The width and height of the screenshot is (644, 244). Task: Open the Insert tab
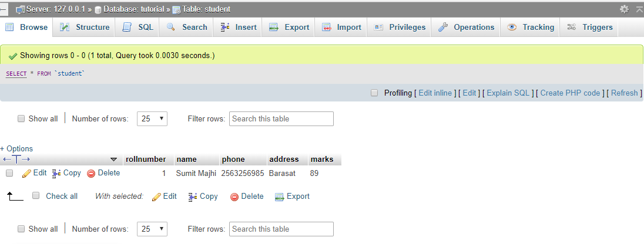pyautogui.click(x=238, y=27)
